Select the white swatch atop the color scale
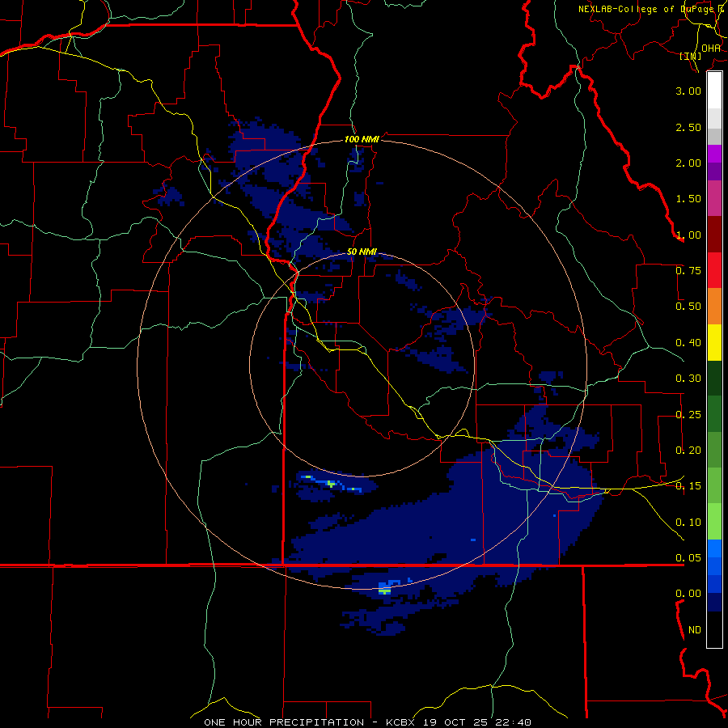Screen dimensions: 728x728 714,91
